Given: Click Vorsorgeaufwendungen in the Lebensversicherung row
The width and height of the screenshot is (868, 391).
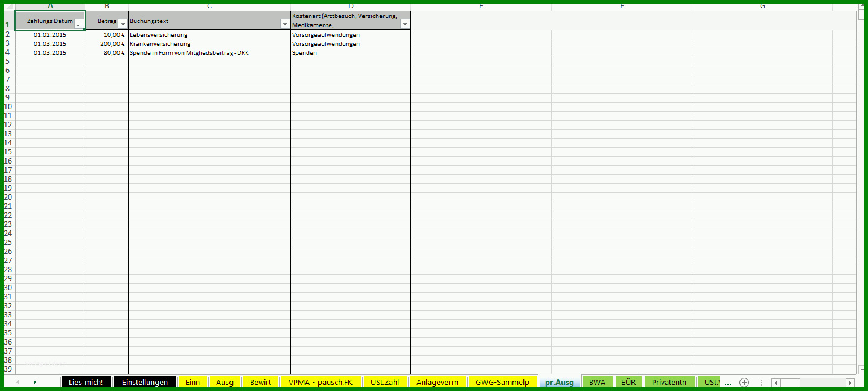Looking at the screenshot, I should (351, 34).
